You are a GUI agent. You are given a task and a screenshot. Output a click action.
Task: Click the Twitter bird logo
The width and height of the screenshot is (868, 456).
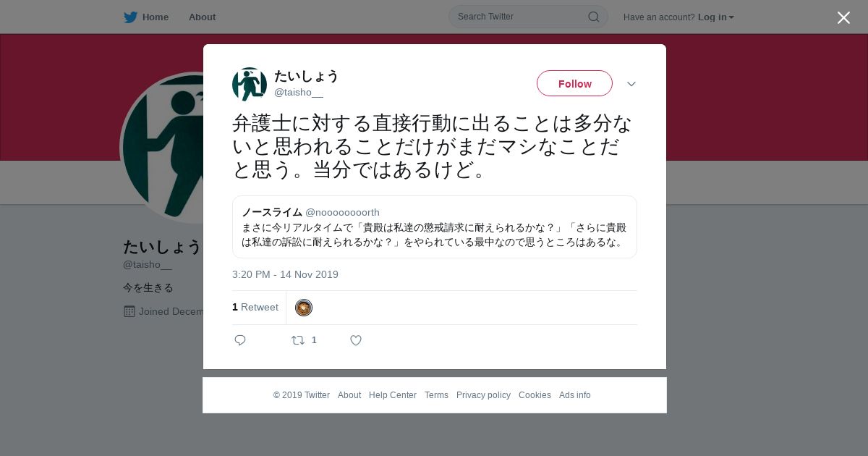130,17
